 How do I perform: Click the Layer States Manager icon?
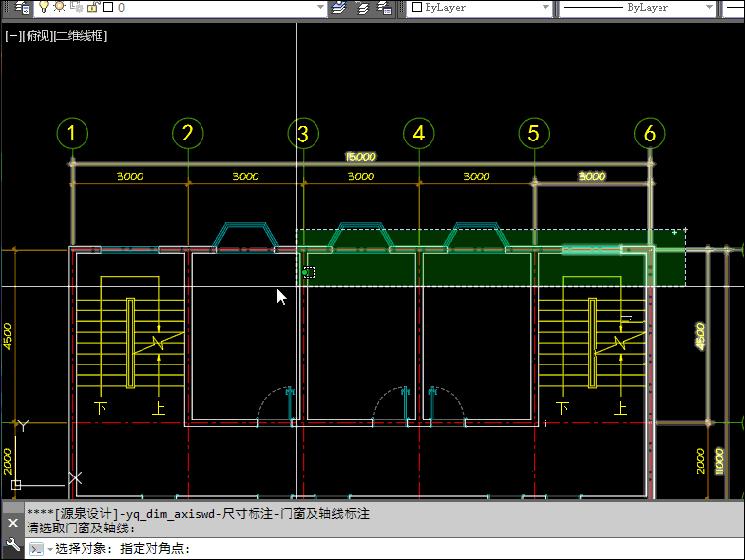(x=385, y=8)
